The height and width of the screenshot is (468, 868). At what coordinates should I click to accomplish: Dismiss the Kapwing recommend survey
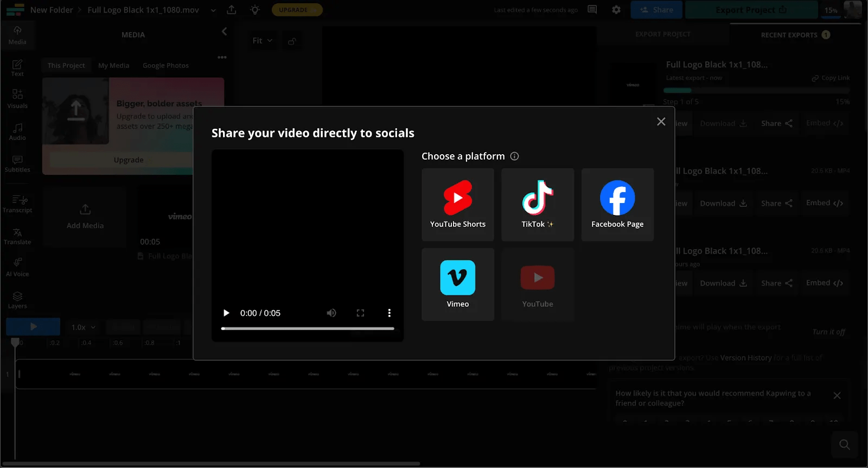tap(837, 396)
